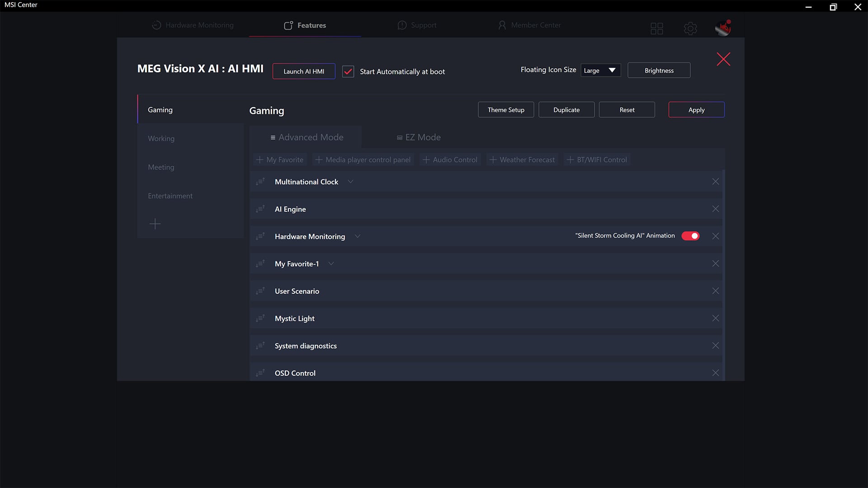Viewport: 868px width, 488px height.
Task: Click reorder icon for Hardware Monitoring
Action: point(260,236)
